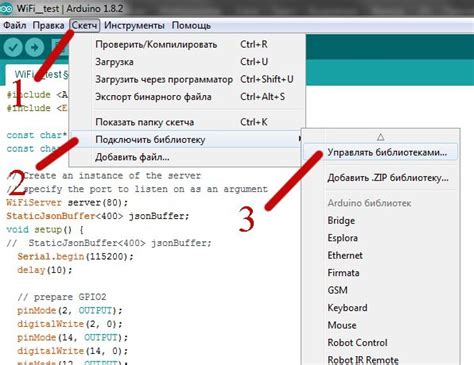Click the scroll-up triangle in library submenu

pyautogui.click(x=381, y=137)
